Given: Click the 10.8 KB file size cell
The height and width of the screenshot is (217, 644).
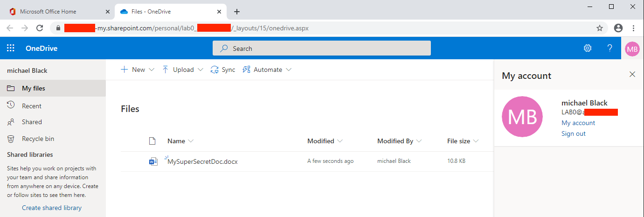Looking at the screenshot, I should coord(456,161).
